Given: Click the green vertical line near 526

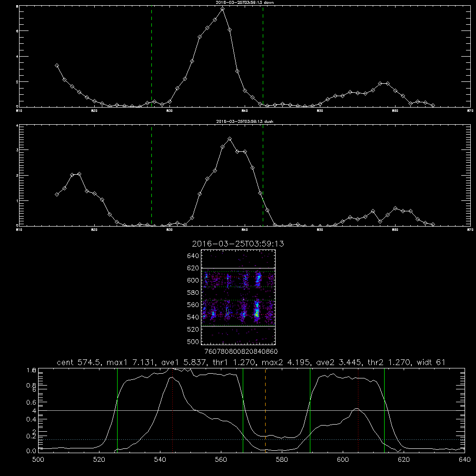Looking at the screenshot, I should [x=117, y=410].
